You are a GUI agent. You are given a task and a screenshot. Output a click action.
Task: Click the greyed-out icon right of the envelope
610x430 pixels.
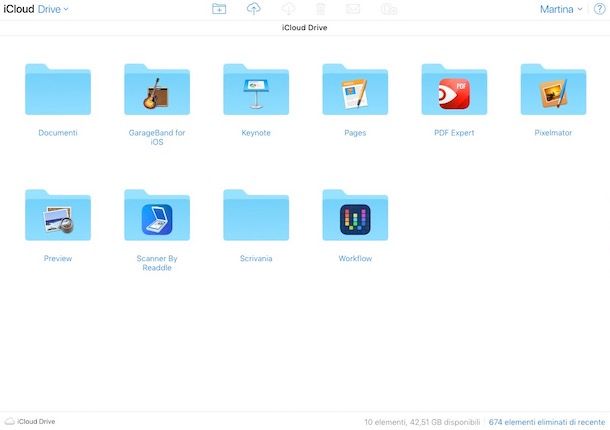389,9
